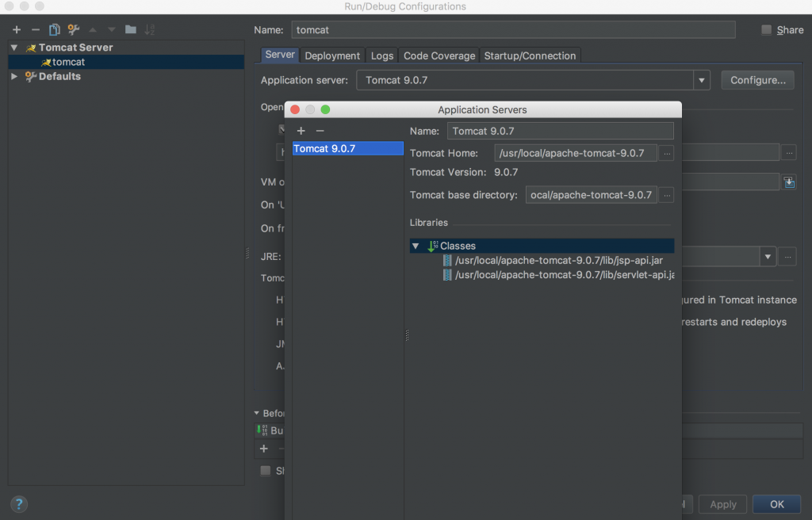Screen dimensions: 812x520
Task: Remove the selected application server
Action: click(320, 131)
